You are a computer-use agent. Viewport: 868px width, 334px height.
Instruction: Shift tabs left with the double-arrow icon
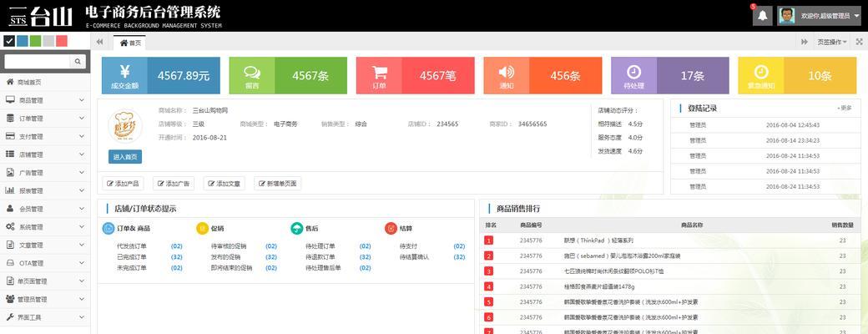tap(99, 42)
